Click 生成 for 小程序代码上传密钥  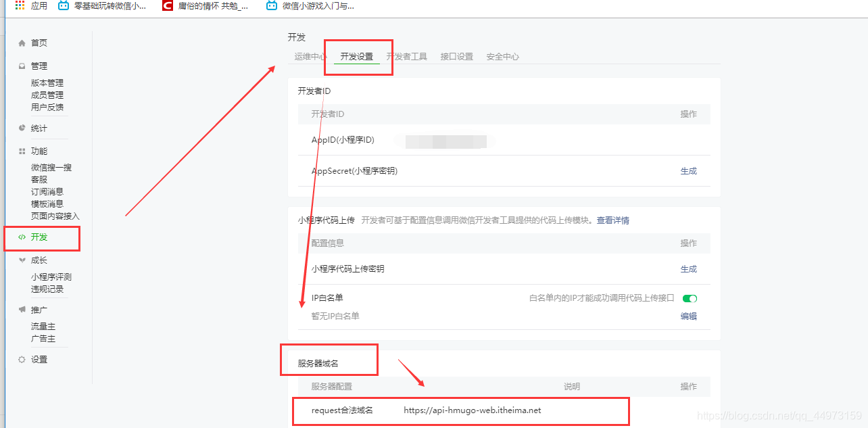coord(688,269)
